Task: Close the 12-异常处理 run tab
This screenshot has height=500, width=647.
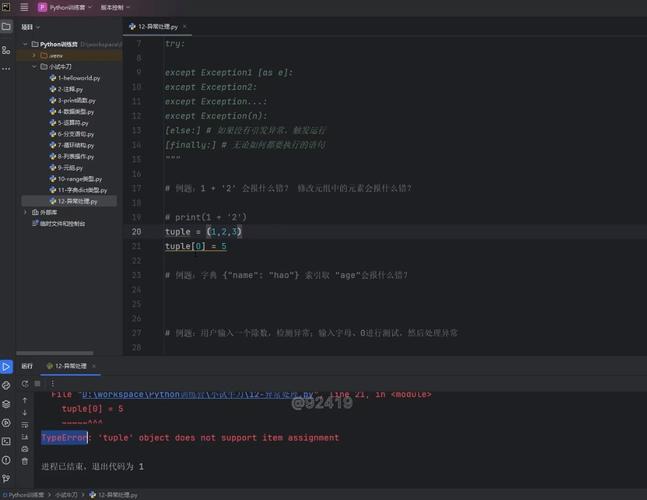Action: point(94,366)
